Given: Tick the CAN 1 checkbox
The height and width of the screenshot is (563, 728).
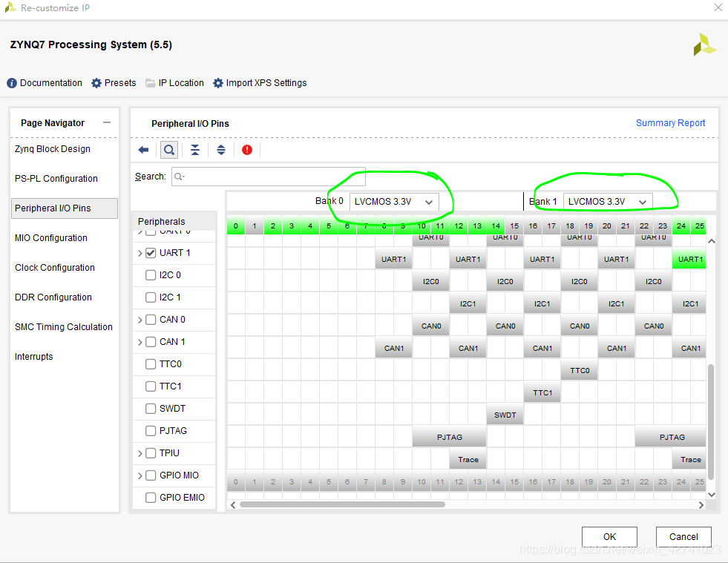Looking at the screenshot, I should click(151, 342).
